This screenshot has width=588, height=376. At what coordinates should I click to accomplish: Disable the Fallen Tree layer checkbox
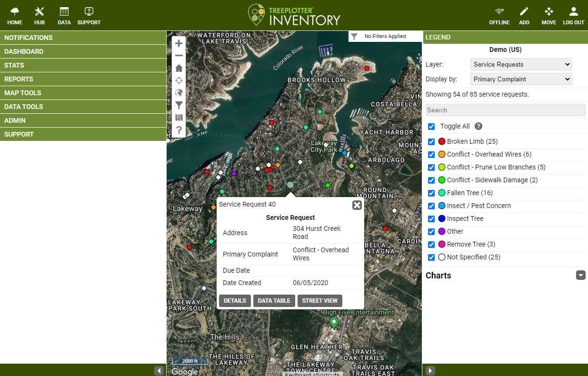pos(431,193)
